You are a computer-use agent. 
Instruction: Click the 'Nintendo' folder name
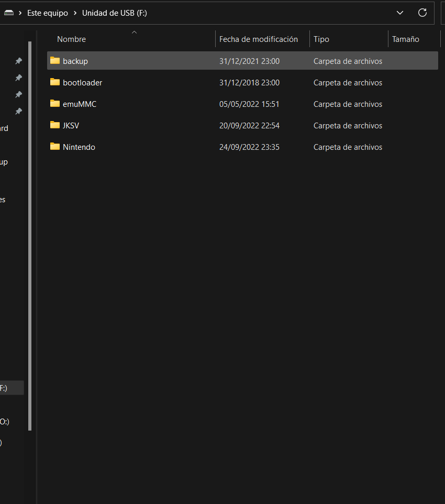click(x=79, y=147)
